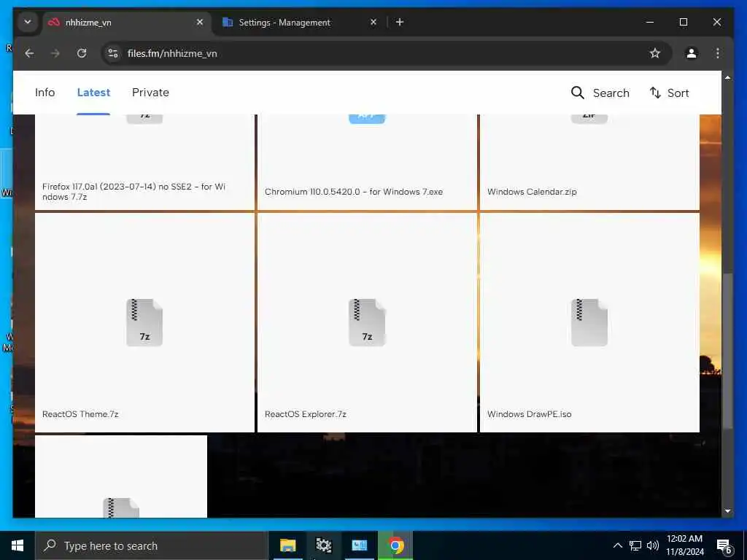Click Chromium 110.0.5420.0 for Windows 7.exe name
Viewport: 747px width, 560px height.
(354, 192)
